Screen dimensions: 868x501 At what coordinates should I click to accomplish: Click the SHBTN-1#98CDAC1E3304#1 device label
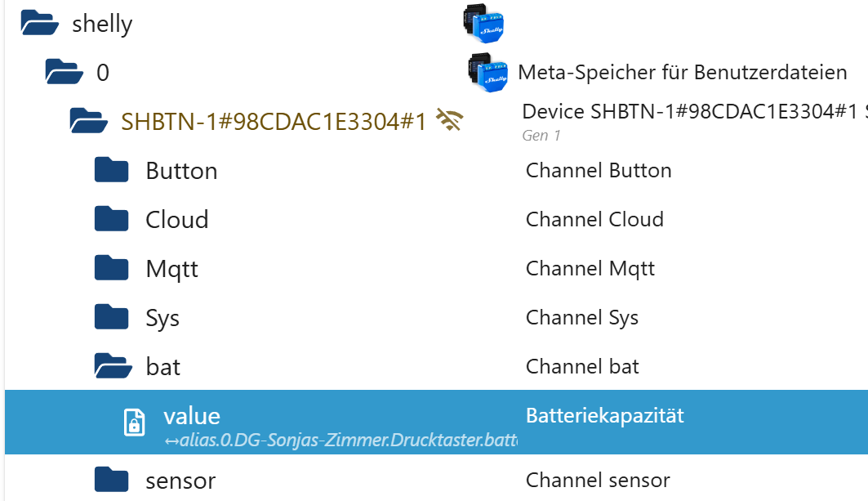tap(274, 122)
